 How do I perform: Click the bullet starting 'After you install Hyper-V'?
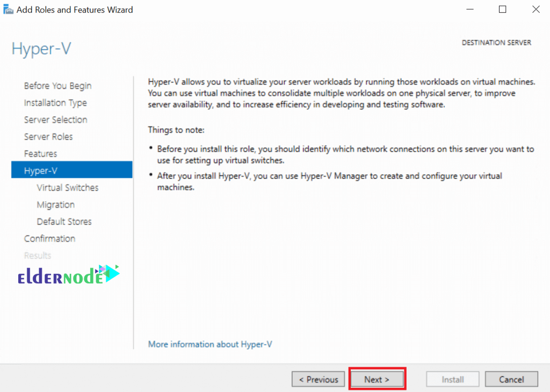pos(329,182)
